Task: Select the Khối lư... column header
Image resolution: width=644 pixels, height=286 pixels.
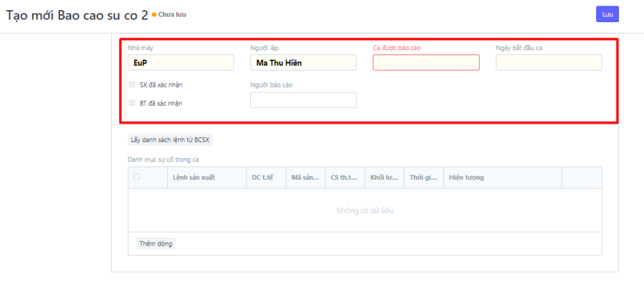Action: pos(383,178)
